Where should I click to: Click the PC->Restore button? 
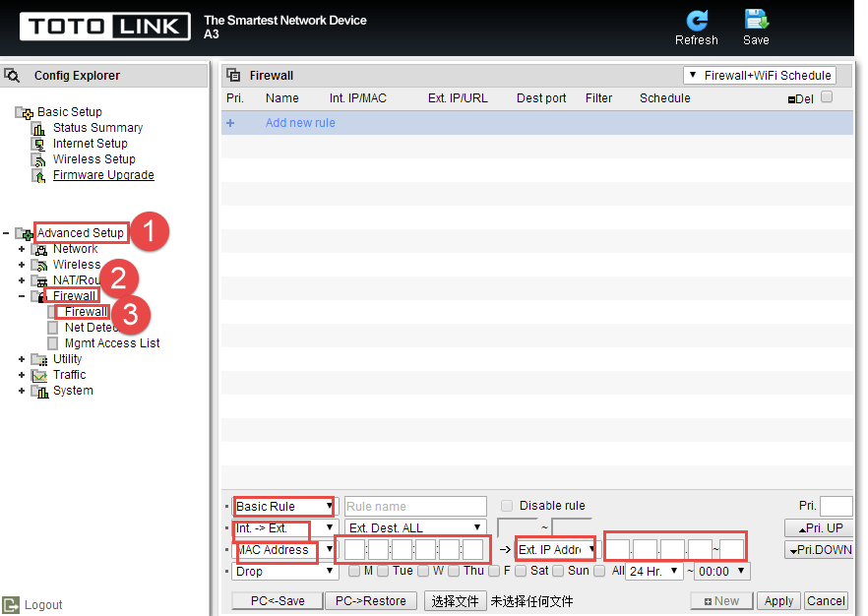[x=370, y=601]
